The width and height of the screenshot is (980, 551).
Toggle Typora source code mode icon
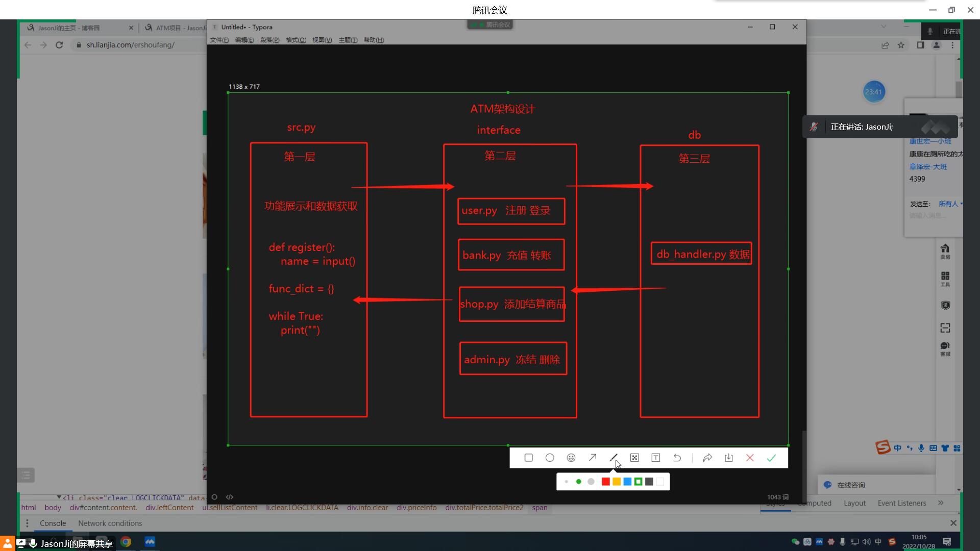tap(230, 497)
